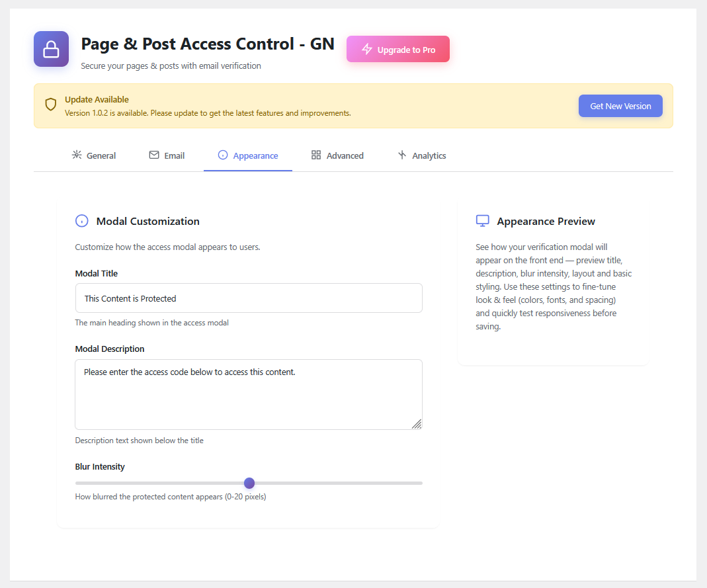Screen dimensions: 707x588
Task: Click the Upgrade to Pro button
Action: point(397,48)
